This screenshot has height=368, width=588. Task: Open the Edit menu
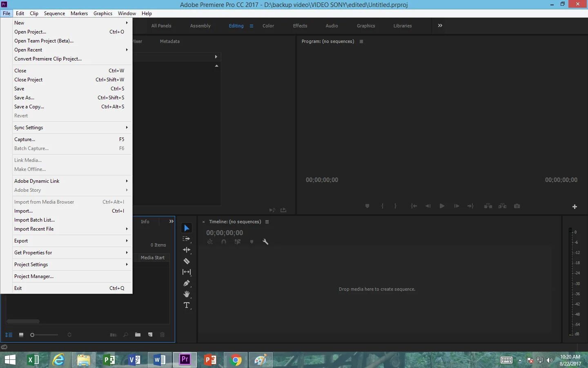[x=20, y=13]
